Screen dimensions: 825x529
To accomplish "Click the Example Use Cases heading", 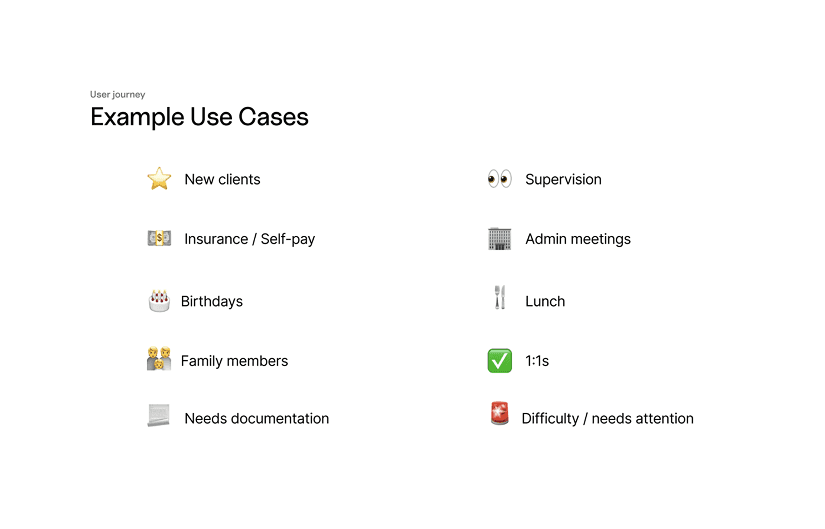I will point(199,117).
